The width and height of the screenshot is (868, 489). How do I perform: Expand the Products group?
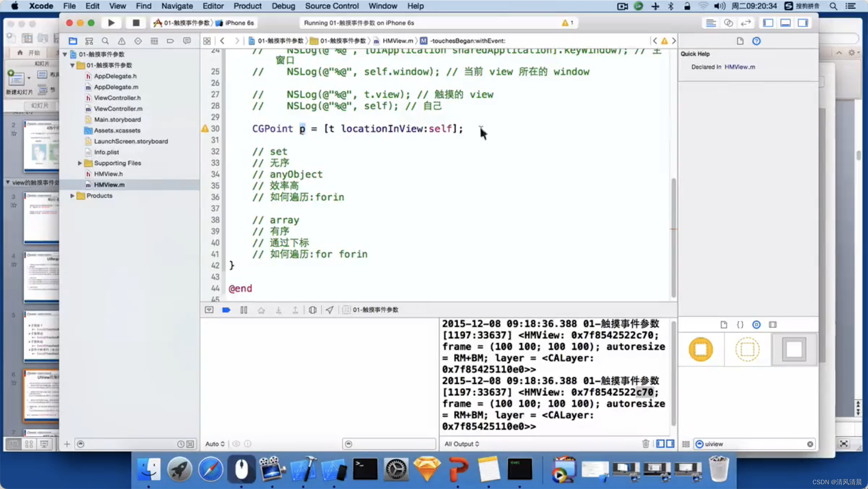click(x=72, y=196)
